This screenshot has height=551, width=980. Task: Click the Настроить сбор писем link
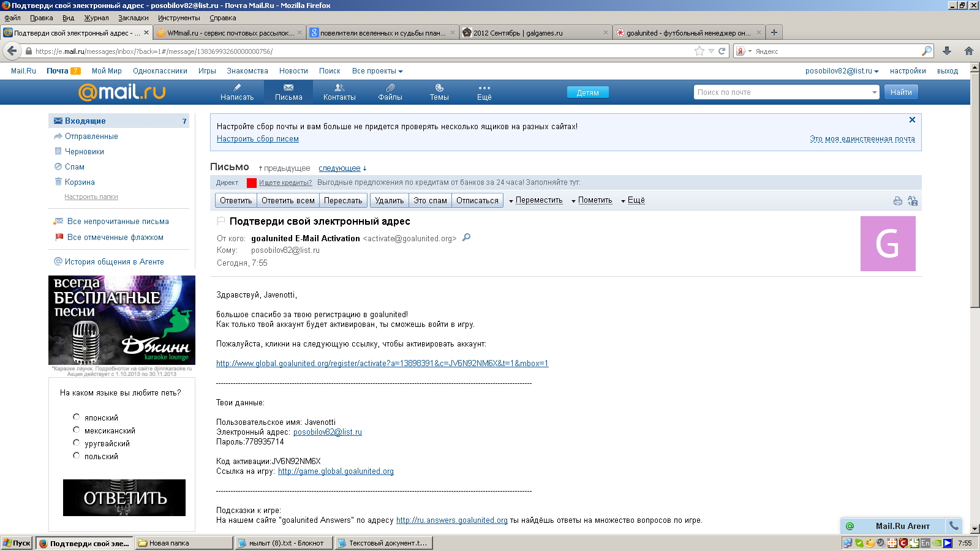(258, 139)
